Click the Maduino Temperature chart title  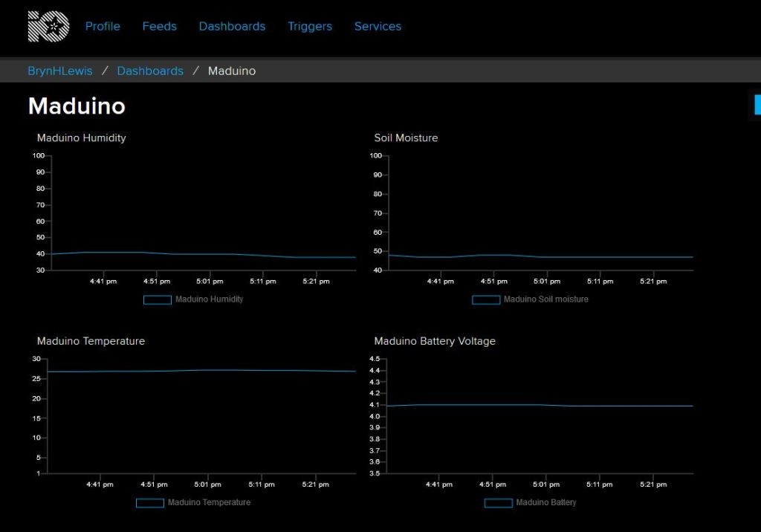tap(91, 341)
